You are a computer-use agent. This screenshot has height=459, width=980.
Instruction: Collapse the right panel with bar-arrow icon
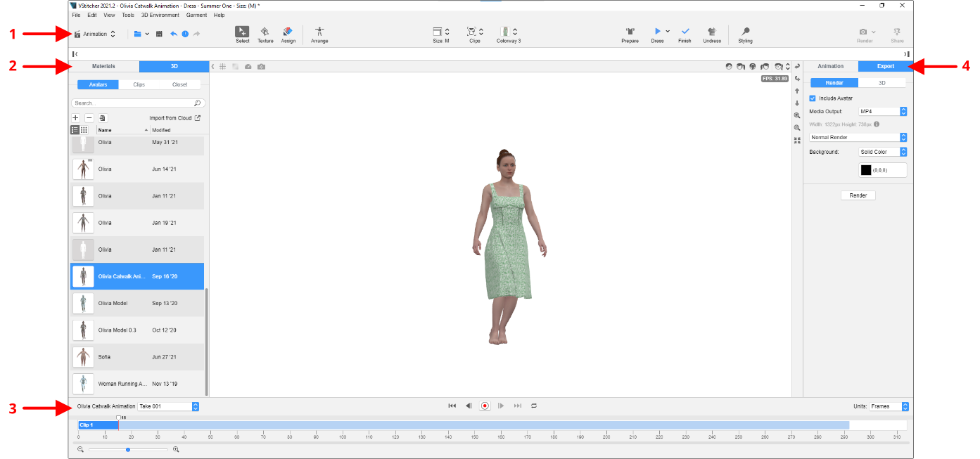tap(906, 53)
